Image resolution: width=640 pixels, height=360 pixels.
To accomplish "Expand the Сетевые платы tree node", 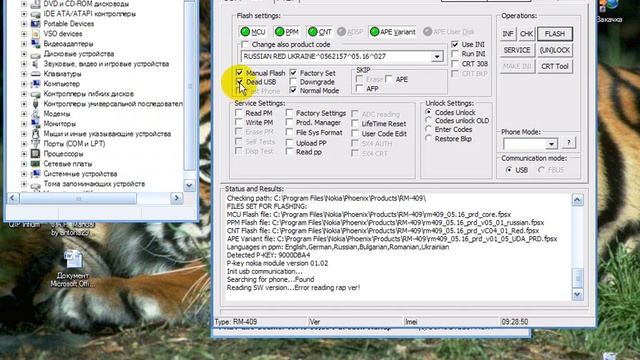I will point(24,164).
